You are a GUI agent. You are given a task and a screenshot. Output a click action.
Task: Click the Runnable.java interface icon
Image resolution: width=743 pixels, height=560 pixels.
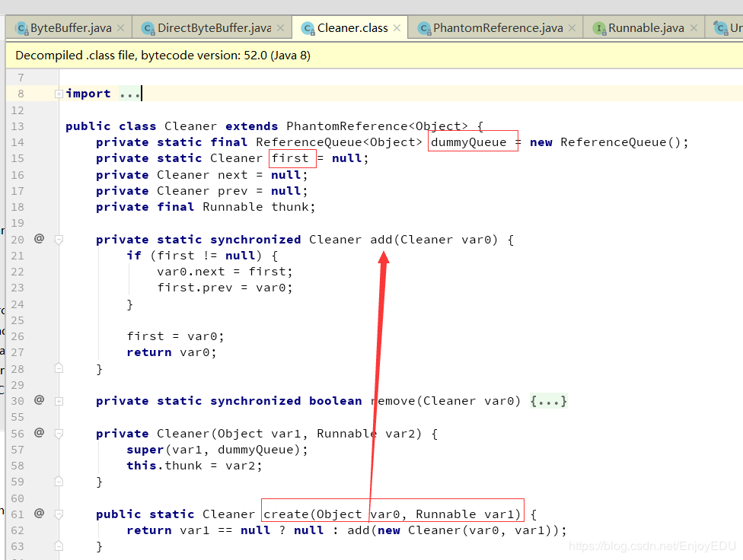tap(599, 28)
